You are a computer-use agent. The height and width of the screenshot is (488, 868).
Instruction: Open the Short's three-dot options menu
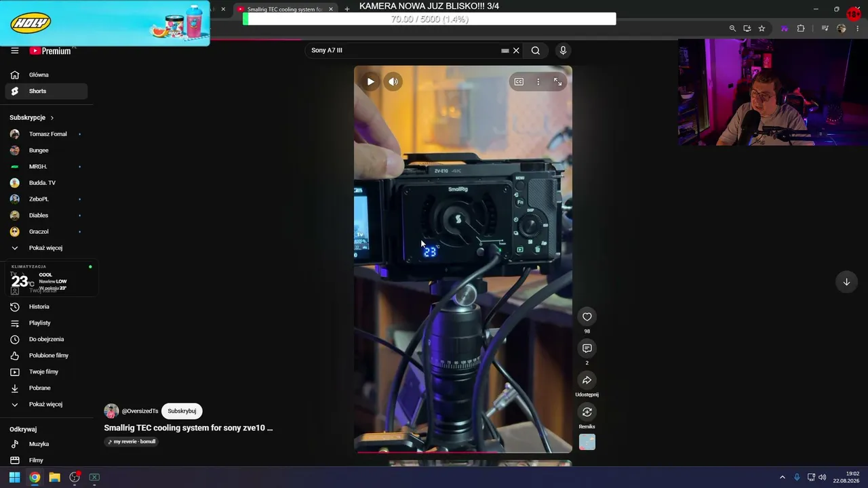click(538, 82)
